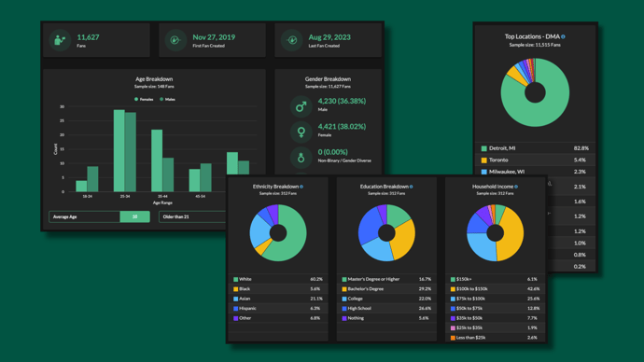Screen dimensions: 644x362
Task: Select Milwaukee, WI blue swatch in legend
Action: (x=483, y=172)
